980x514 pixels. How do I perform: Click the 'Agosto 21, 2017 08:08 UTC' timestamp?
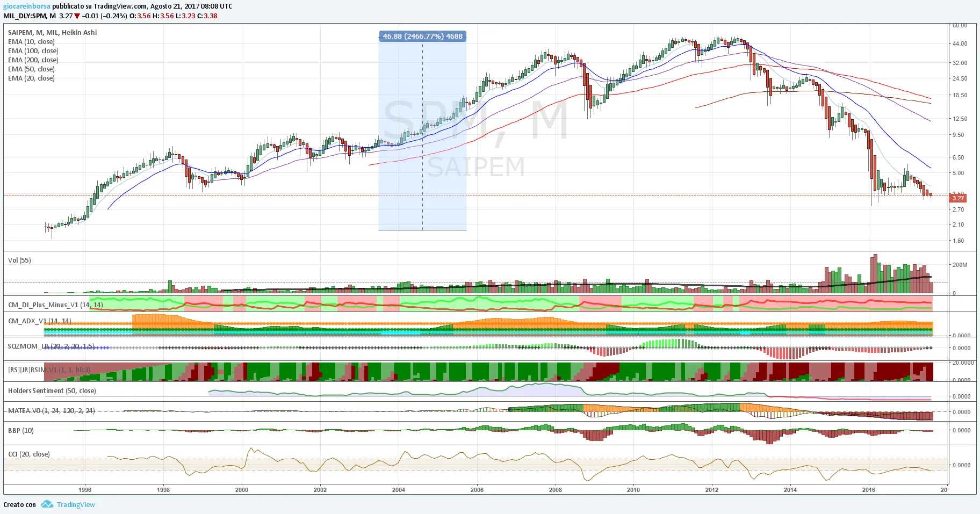(191, 6)
